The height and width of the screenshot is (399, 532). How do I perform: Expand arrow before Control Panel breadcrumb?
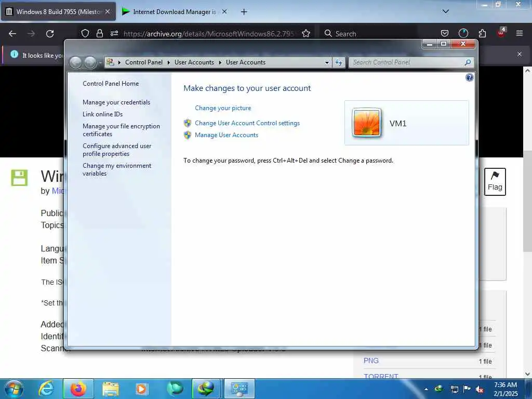tap(119, 62)
